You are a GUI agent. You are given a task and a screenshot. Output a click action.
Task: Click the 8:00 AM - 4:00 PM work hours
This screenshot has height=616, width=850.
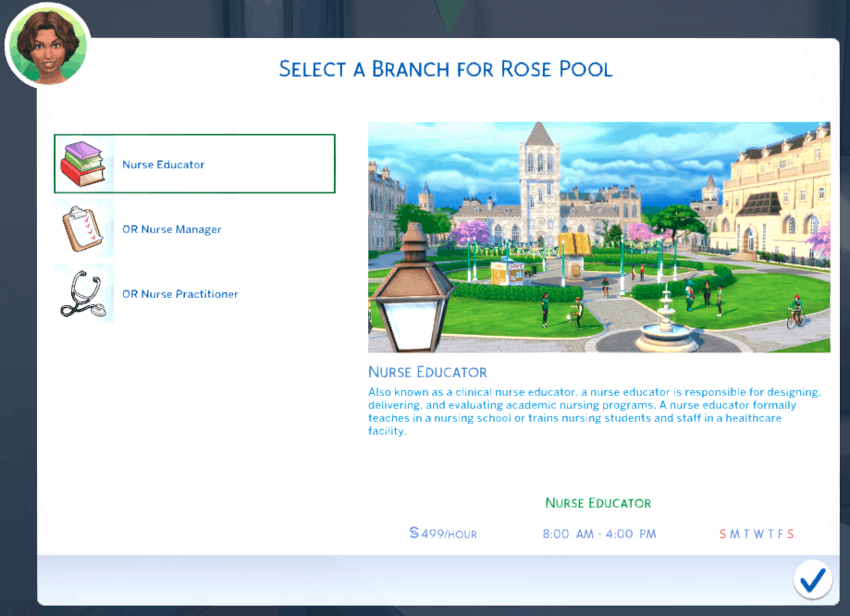[598, 534]
